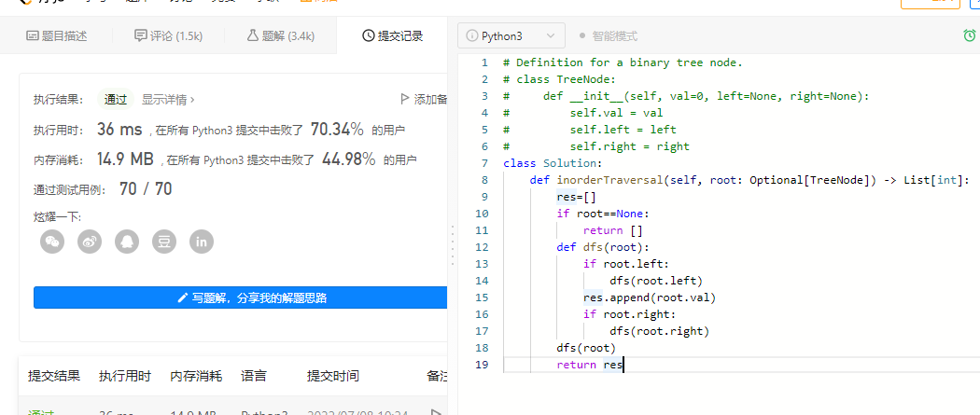Click the 44.98% memory percentile
The width and height of the screenshot is (980, 415).
[x=349, y=159]
